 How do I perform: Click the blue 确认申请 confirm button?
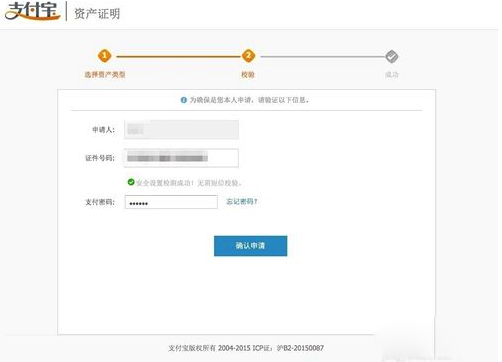[250, 246]
